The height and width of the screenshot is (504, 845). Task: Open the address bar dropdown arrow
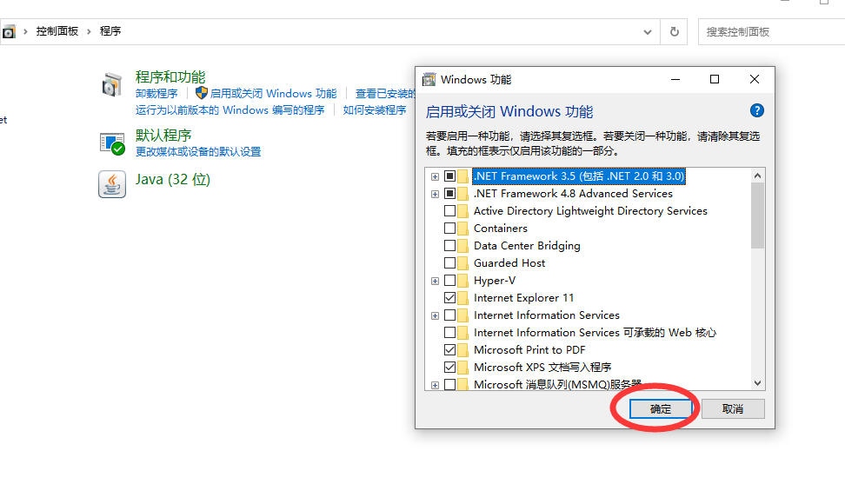tap(648, 31)
